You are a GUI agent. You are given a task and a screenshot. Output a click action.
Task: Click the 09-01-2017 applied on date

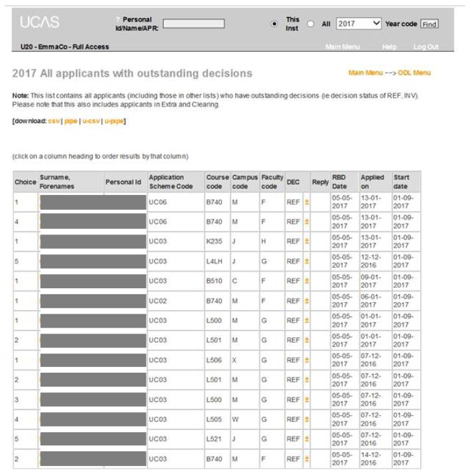tap(370, 281)
